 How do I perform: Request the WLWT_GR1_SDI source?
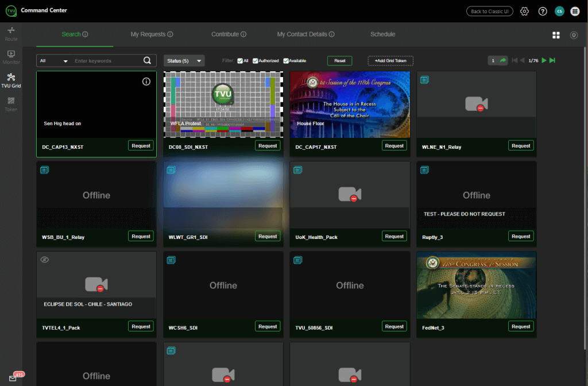click(x=268, y=236)
